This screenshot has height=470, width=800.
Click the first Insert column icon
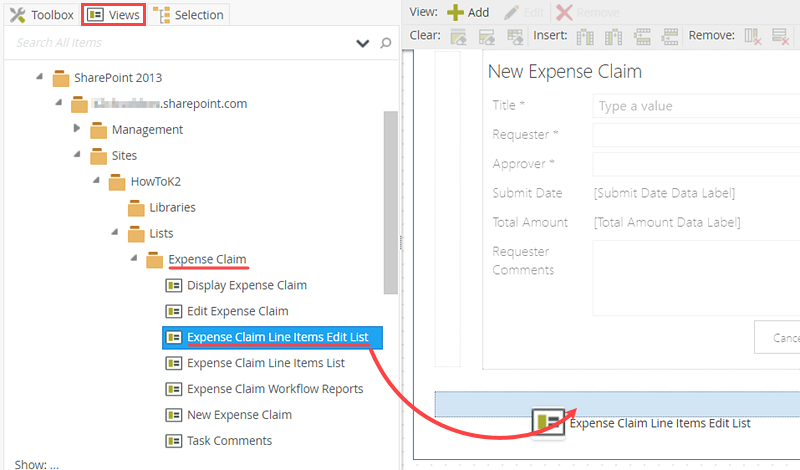(586, 36)
